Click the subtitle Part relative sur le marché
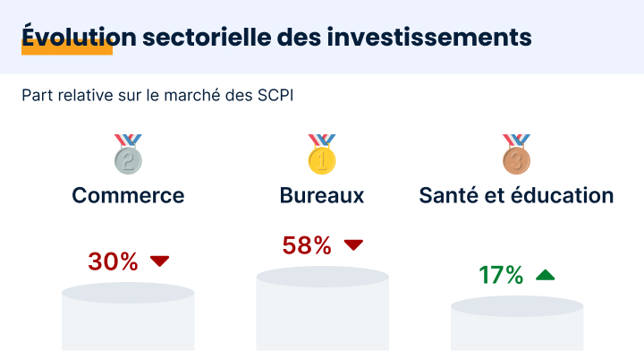Image resolution: width=644 pixels, height=351 pixels. (x=157, y=95)
